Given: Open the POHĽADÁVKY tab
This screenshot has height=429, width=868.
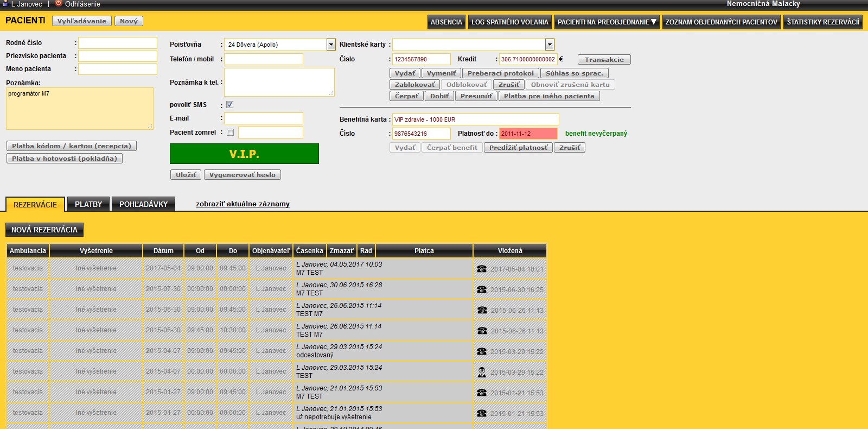Looking at the screenshot, I should (x=143, y=204).
